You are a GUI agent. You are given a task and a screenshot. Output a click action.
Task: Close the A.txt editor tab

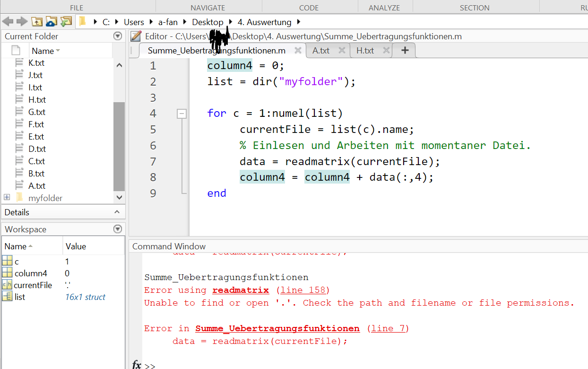[342, 51]
